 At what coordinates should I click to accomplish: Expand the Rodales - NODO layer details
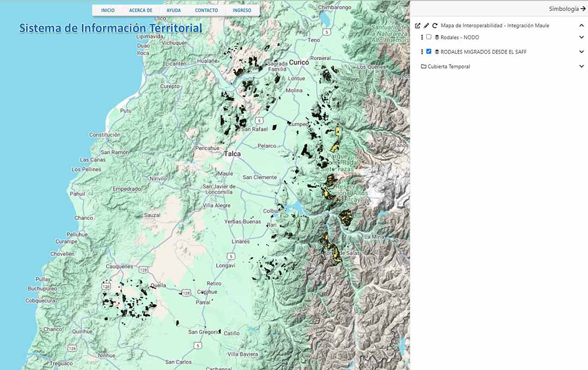click(x=581, y=37)
